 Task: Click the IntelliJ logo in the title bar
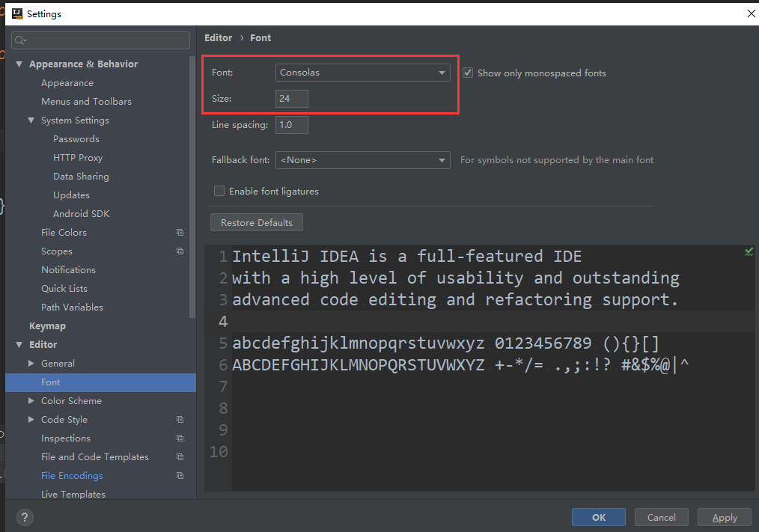(x=17, y=13)
